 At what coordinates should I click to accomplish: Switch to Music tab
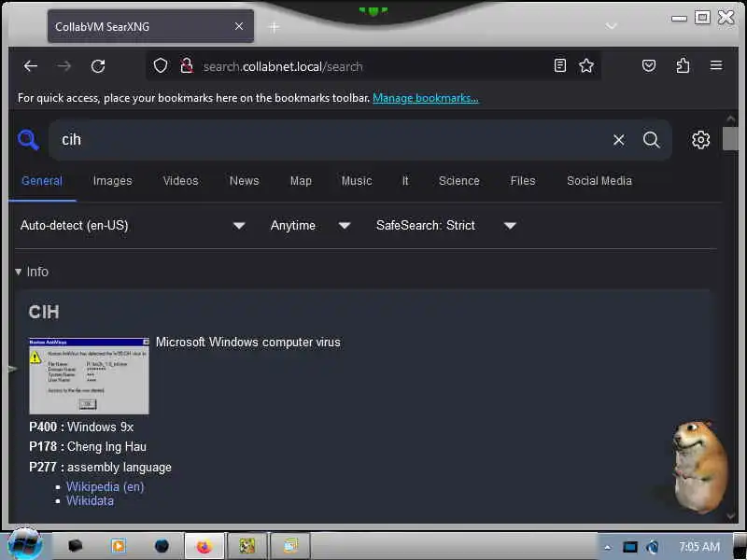[357, 181]
